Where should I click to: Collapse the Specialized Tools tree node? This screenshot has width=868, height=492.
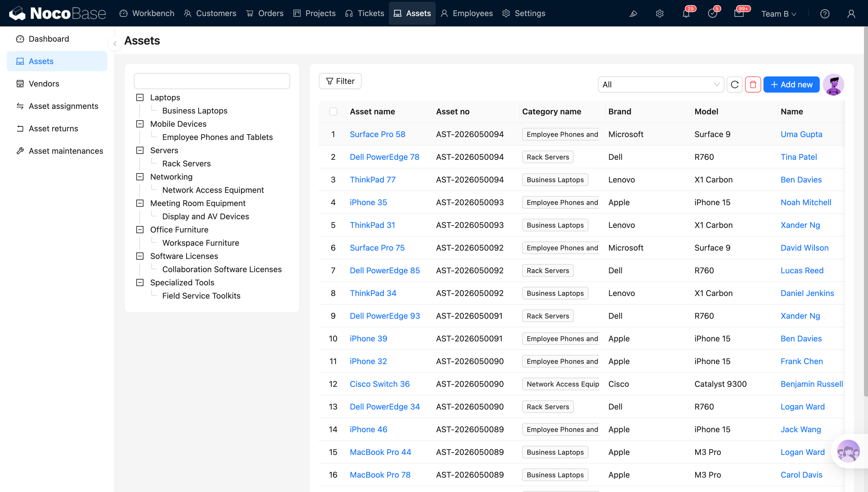(x=140, y=282)
